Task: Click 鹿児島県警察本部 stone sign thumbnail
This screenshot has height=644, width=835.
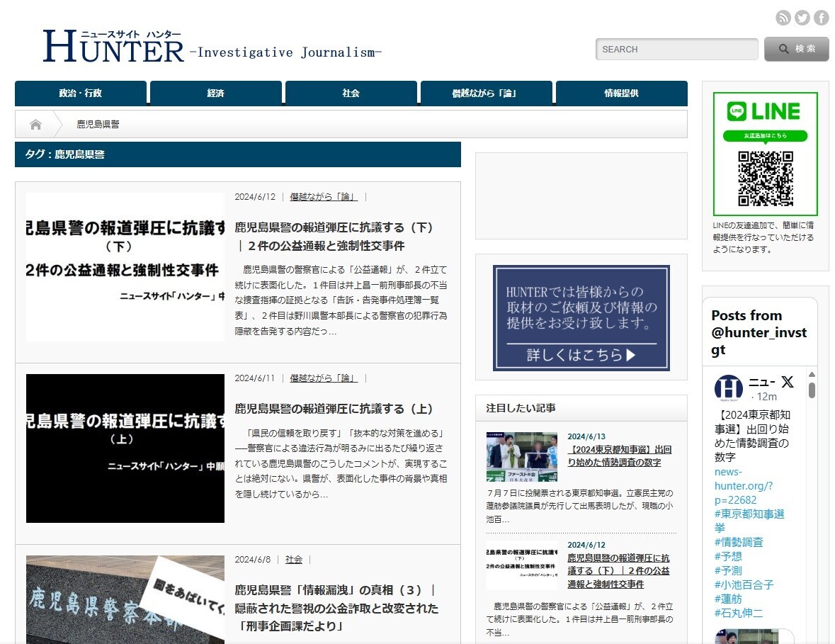Action: click(125, 600)
